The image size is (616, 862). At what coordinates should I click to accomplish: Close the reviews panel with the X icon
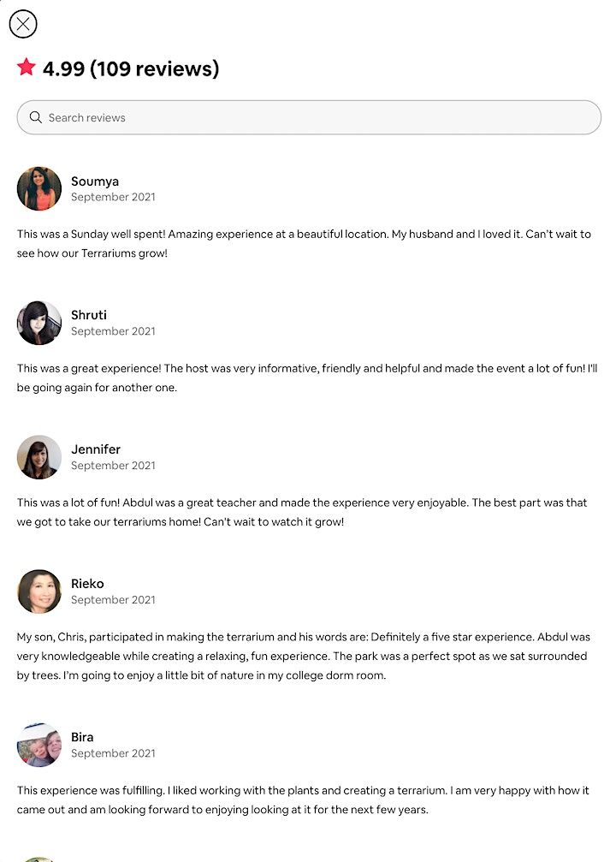(x=23, y=24)
